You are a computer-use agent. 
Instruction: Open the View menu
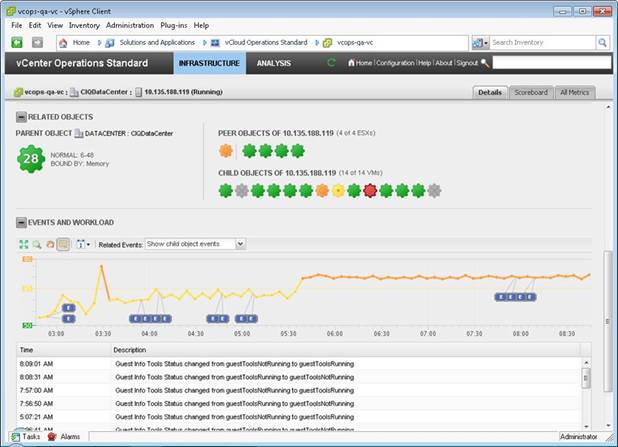(x=55, y=25)
